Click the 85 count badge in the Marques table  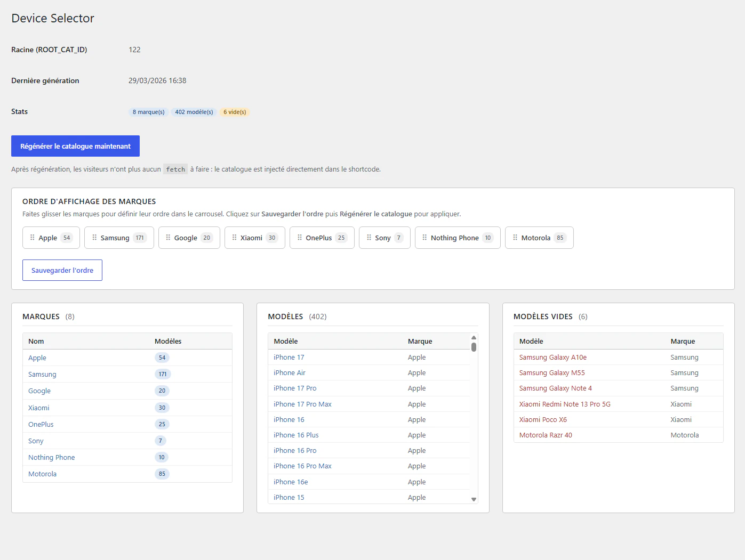(x=162, y=474)
